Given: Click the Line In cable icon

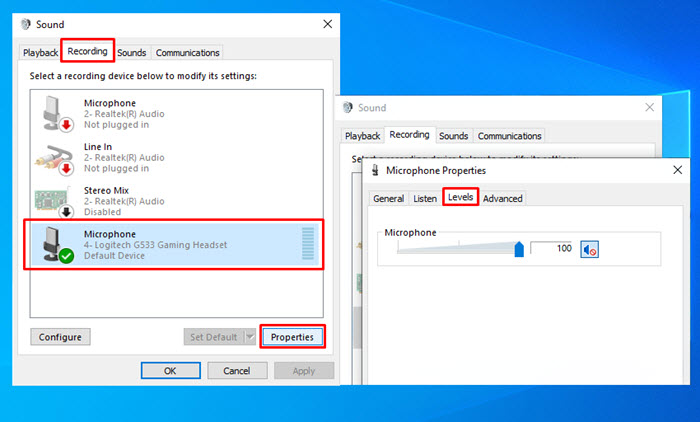Looking at the screenshot, I should pyautogui.click(x=54, y=158).
